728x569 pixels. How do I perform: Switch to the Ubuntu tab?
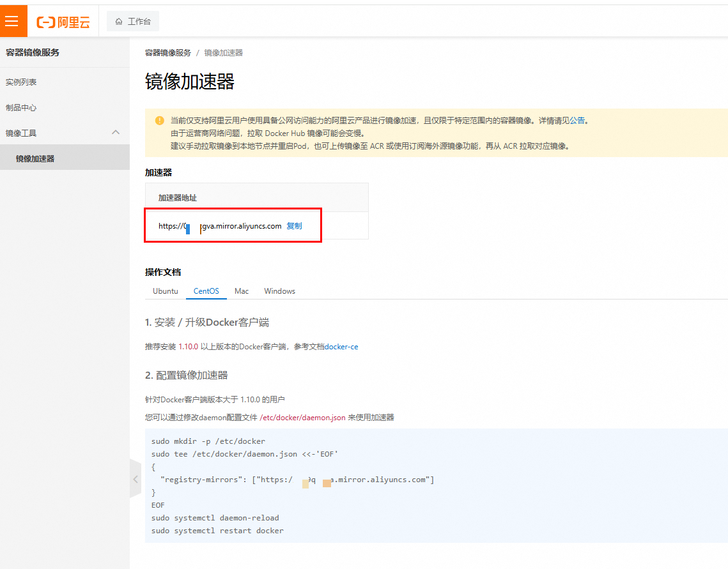[x=166, y=291]
